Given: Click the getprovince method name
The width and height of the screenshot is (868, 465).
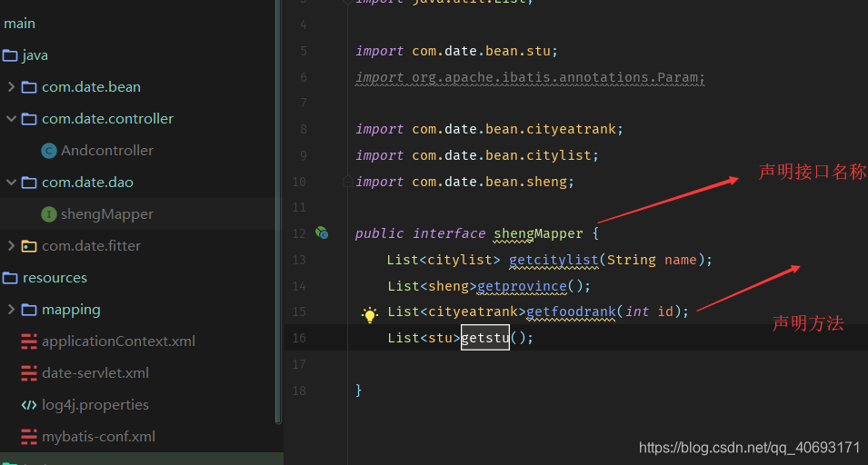Looking at the screenshot, I should [522, 286].
